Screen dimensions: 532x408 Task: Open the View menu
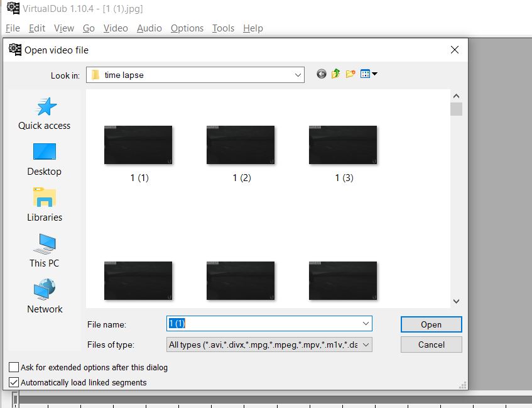[x=64, y=28]
